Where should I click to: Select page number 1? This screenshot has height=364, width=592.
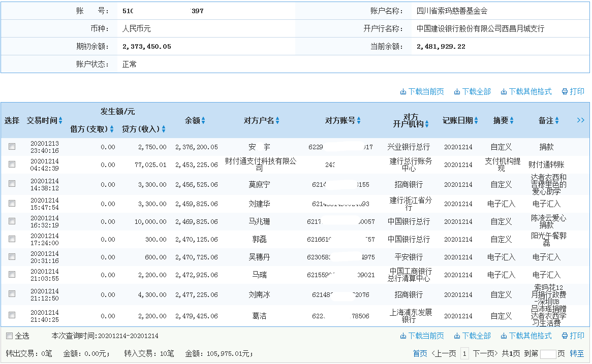click(464, 353)
